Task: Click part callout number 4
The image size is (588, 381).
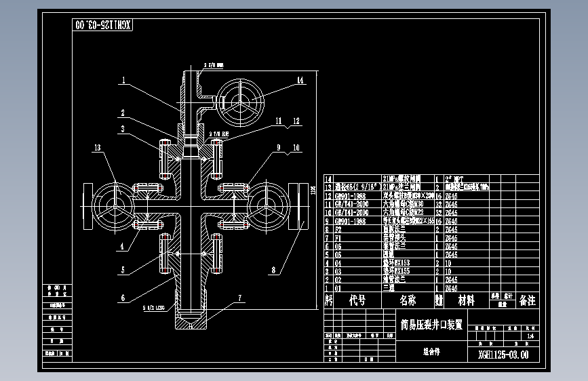Action: click(x=122, y=246)
